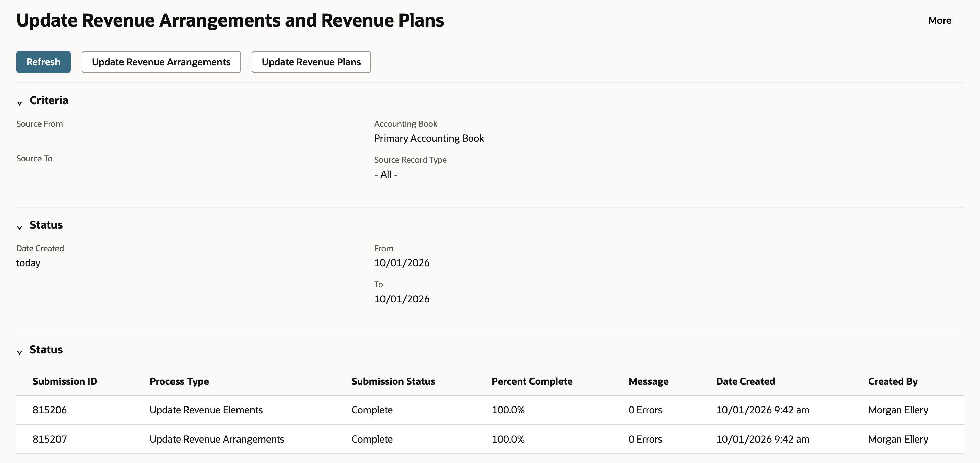
Task: Select submission ID 815206
Action: [x=49, y=410]
